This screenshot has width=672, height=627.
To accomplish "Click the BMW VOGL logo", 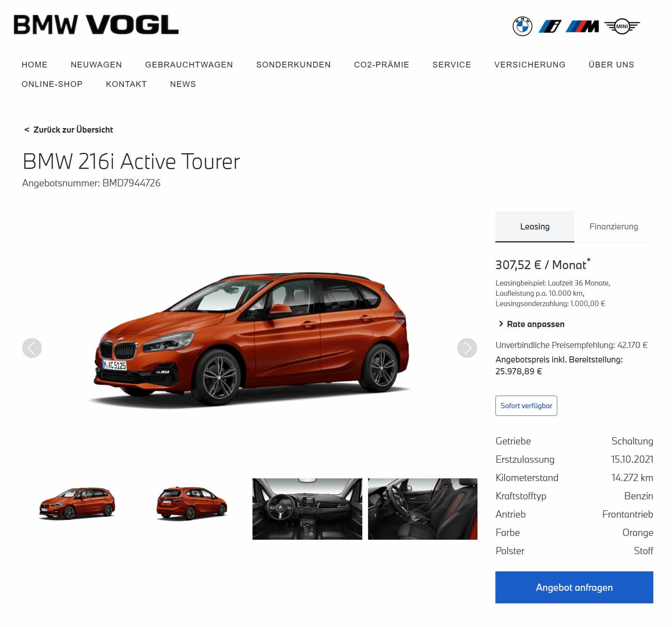I will pyautogui.click(x=96, y=25).
